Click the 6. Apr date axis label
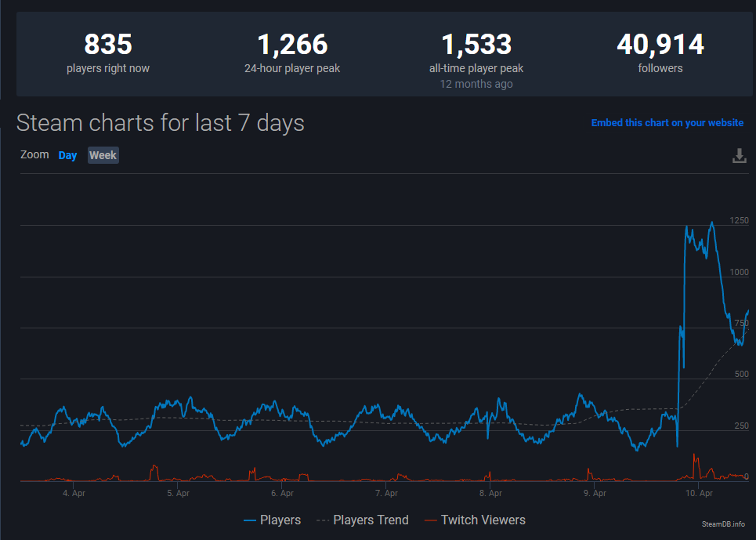Viewport: 756px width, 540px height. (282, 494)
